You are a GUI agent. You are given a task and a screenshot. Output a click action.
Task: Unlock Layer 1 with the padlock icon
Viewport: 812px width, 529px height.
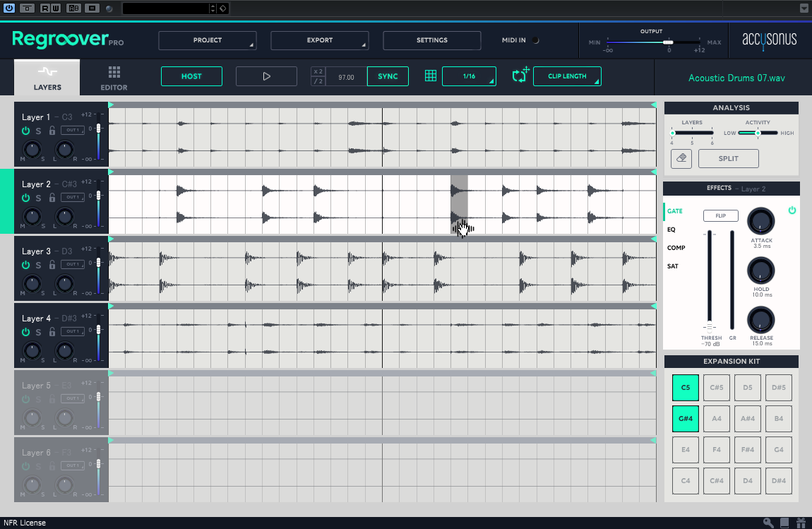pyautogui.click(x=52, y=131)
